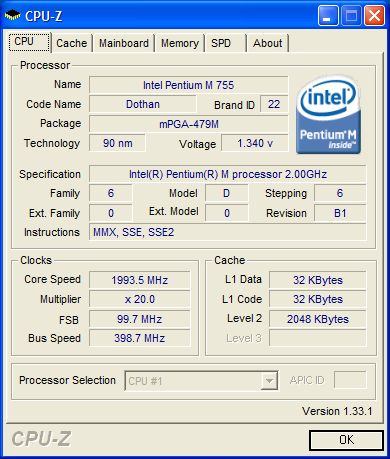Click the APIC ID field

350,380
